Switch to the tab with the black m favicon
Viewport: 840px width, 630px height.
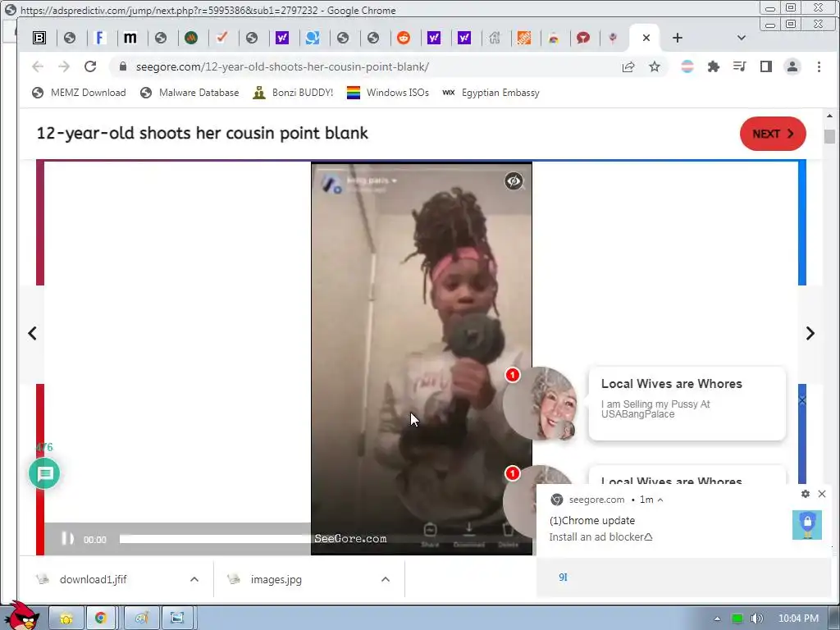(130, 38)
